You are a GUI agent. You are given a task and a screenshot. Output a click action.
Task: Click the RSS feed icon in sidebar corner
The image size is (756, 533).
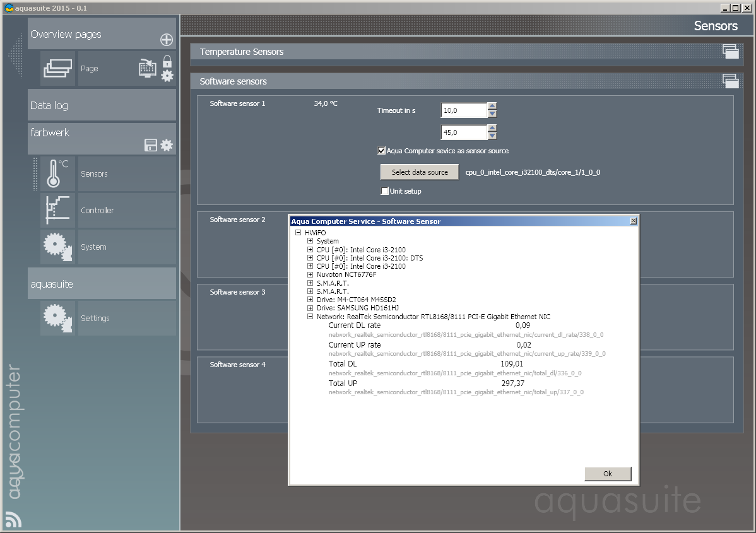13,520
